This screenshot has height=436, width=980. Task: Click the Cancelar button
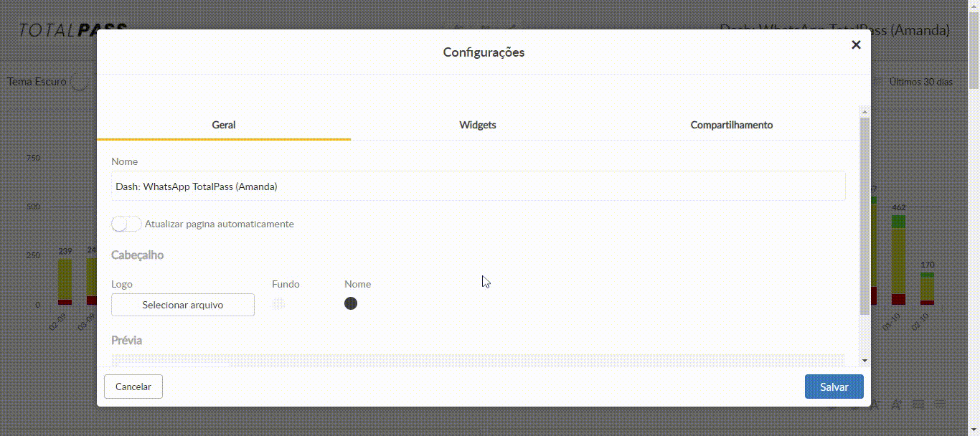click(133, 387)
